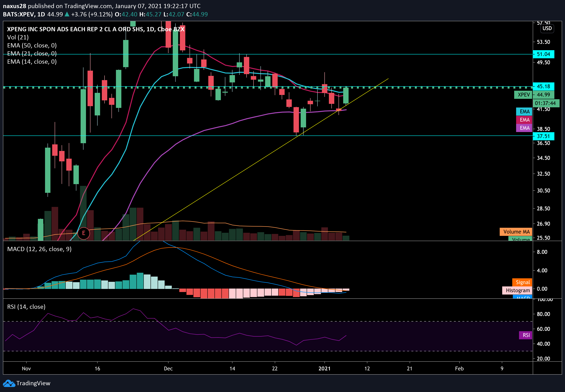Click the 'Nov' label on time axis
The image size is (565, 392).
tap(26, 368)
